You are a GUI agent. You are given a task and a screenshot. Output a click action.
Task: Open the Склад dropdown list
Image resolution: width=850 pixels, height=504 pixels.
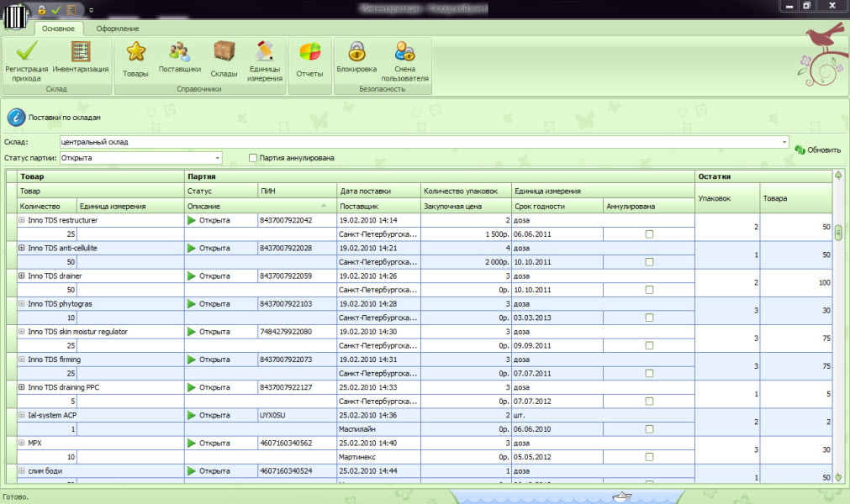point(784,142)
